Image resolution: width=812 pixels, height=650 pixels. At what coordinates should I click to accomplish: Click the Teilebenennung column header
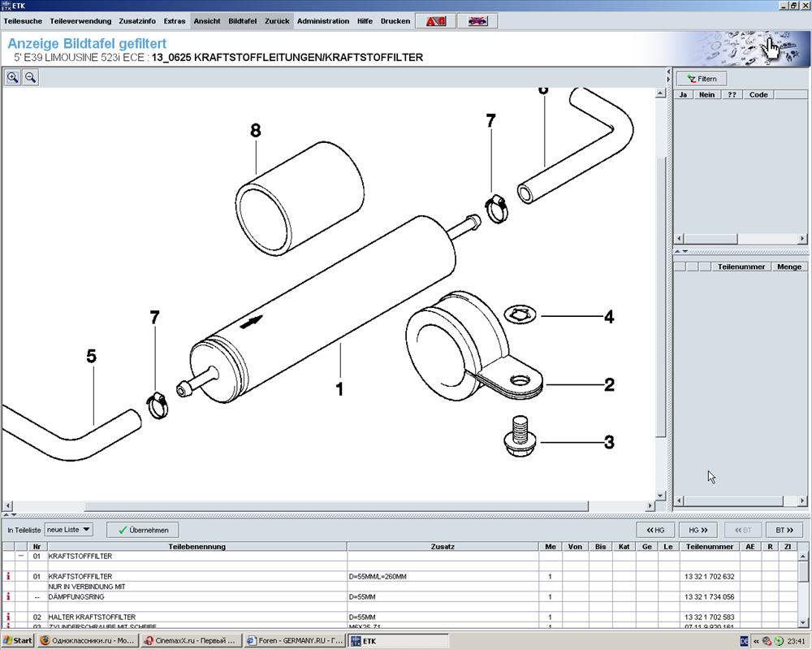pos(197,546)
